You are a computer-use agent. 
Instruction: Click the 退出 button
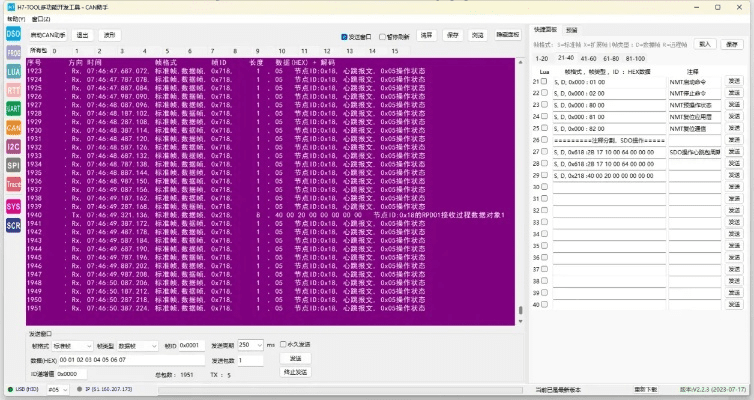(x=82, y=35)
